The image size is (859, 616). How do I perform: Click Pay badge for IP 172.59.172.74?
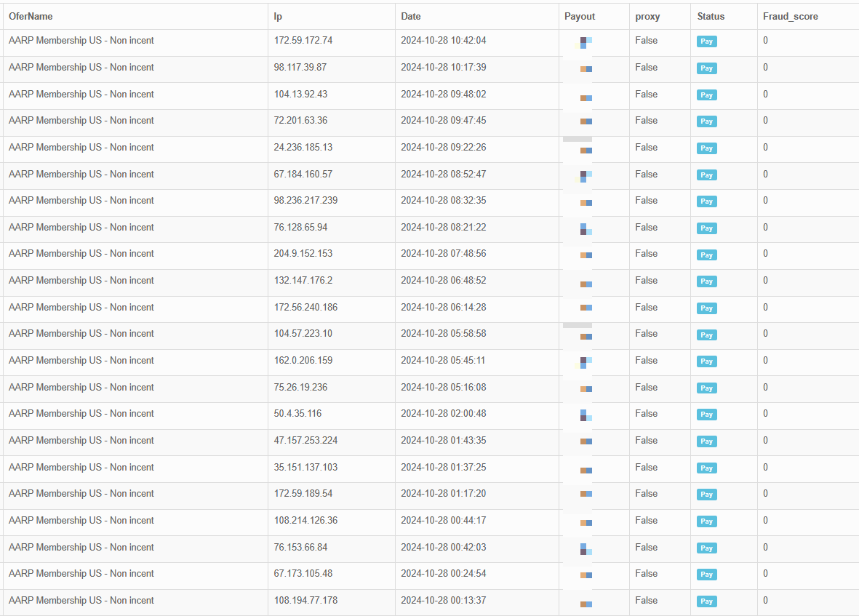coord(707,41)
